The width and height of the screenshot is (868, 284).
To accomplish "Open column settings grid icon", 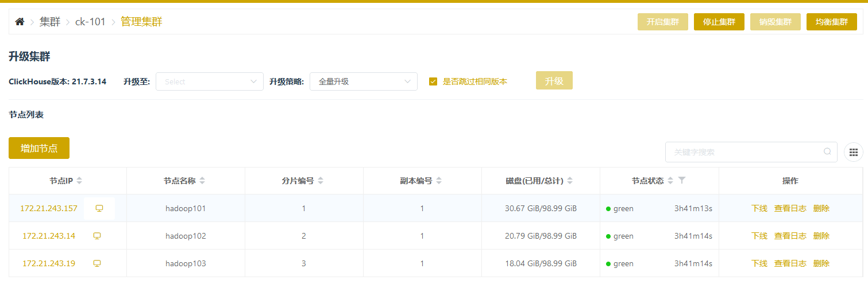I will point(854,152).
